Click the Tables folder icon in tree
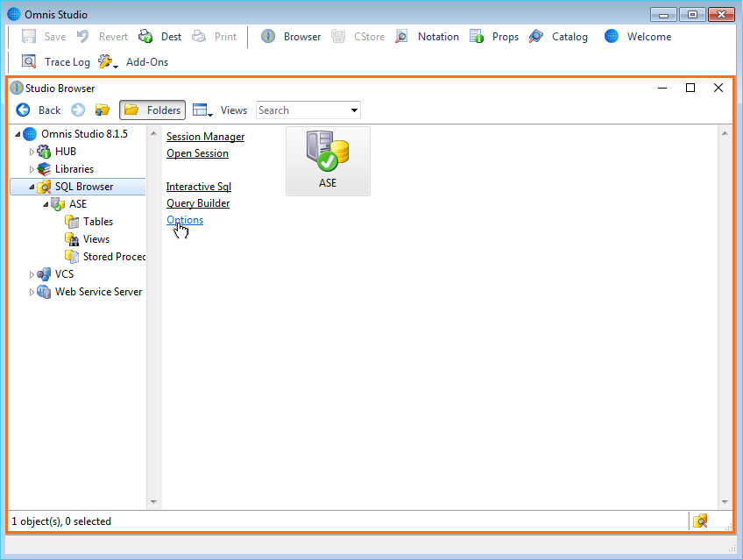743x560 pixels. coord(72,222)
